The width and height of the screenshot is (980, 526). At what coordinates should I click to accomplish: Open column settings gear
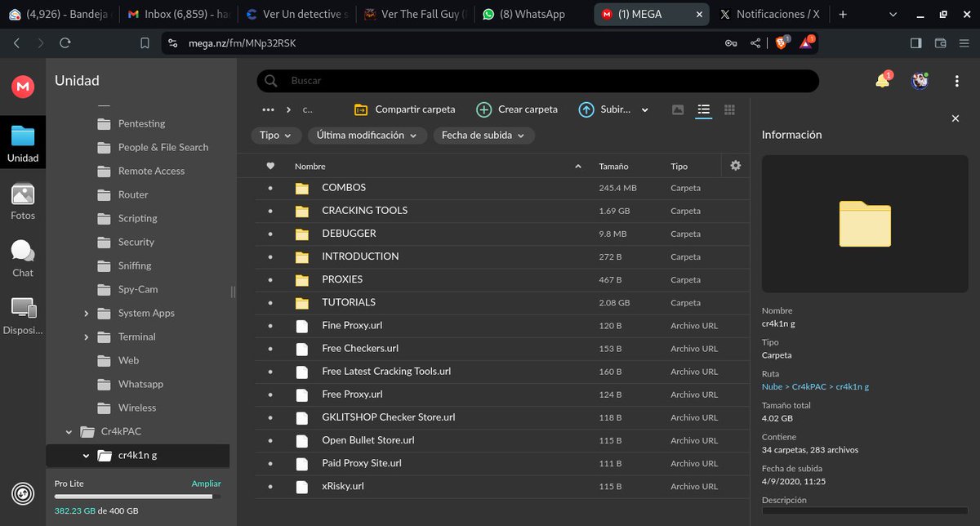[736, 165]
